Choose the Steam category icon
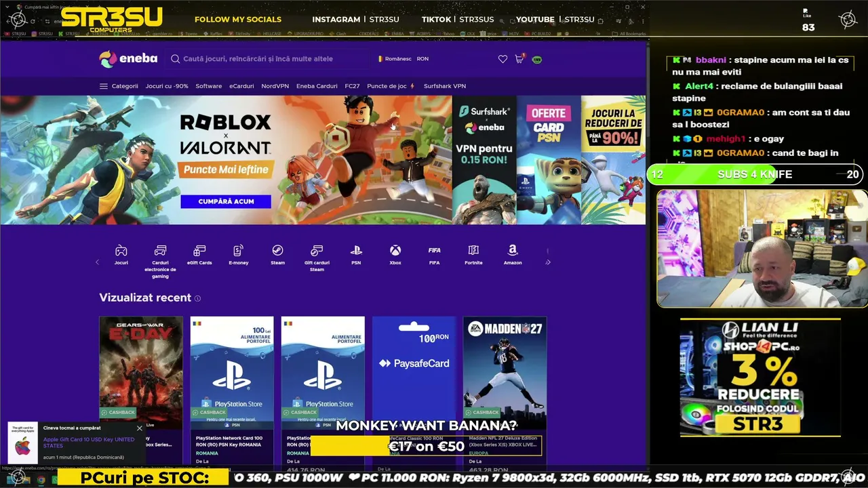Screen dimensions: 868x488 coord(277,254)
